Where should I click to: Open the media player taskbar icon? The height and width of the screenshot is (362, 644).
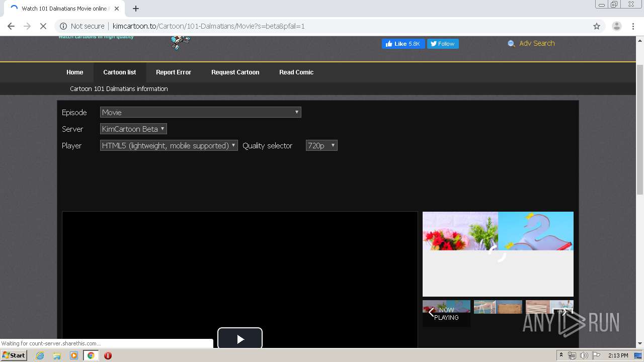coord(74,355)
